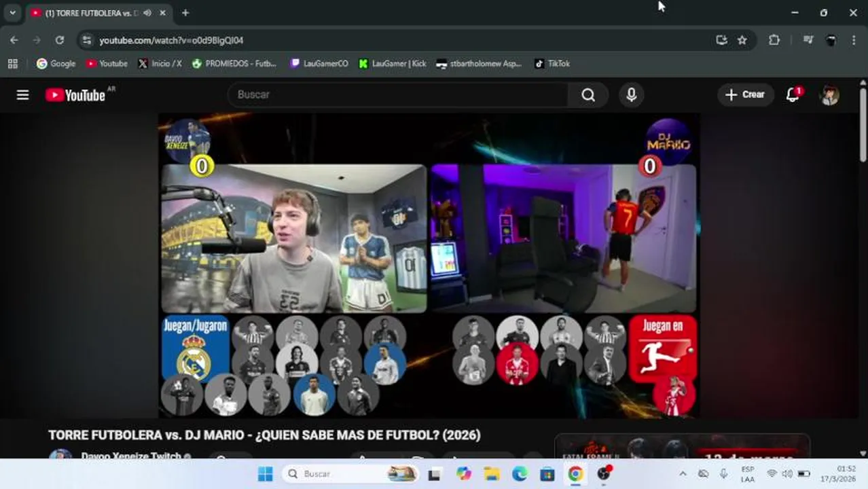Bookmark this page with the star
This screenshot has width=868, height=489.
click(742, 40)
